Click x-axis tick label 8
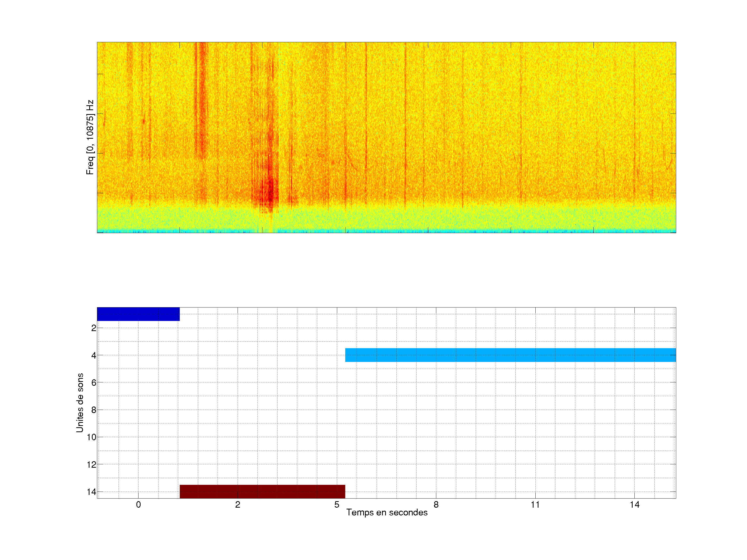747x560 pixels. click(436, 505)
